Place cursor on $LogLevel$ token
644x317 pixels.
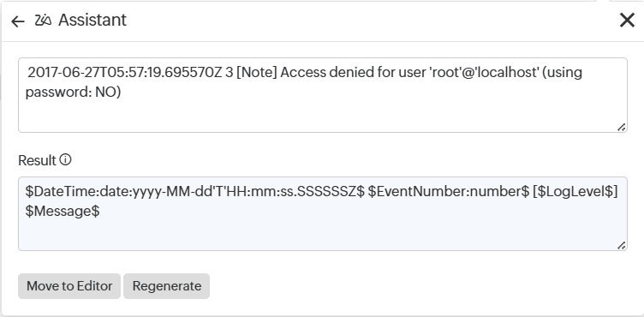pos(575,192)
